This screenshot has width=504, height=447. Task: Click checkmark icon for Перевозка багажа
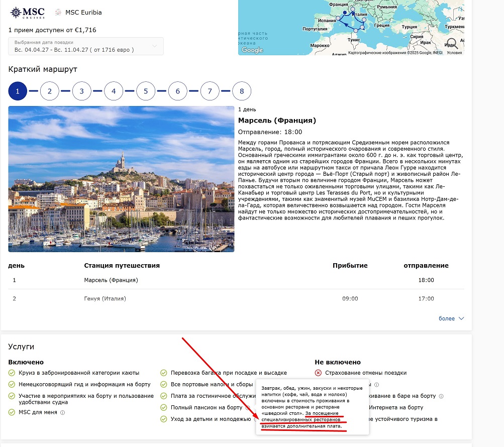164,373
